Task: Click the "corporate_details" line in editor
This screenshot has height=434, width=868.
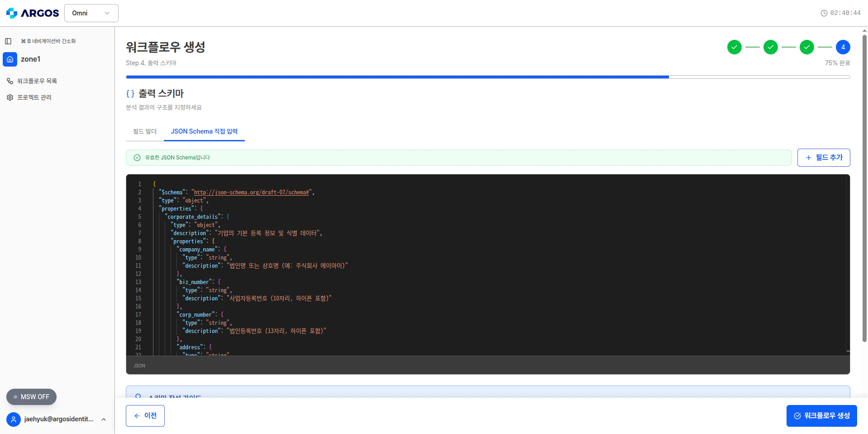Action: [197, 217]
